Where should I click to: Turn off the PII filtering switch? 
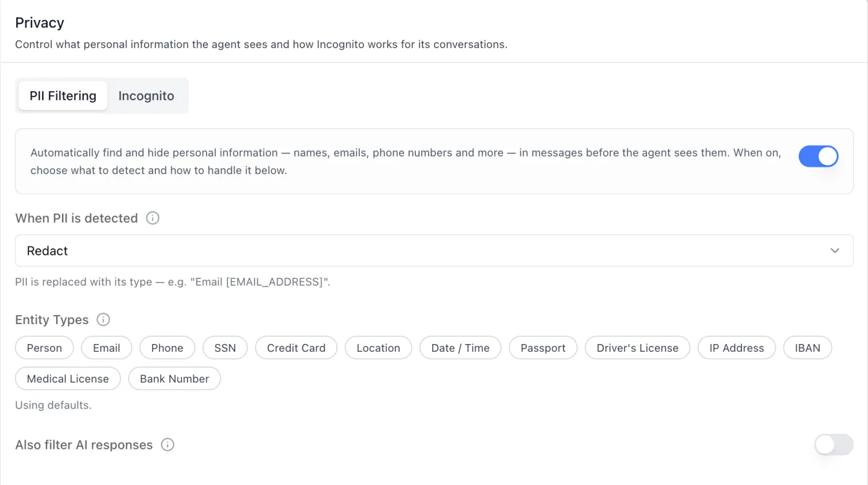click(819, 157)
